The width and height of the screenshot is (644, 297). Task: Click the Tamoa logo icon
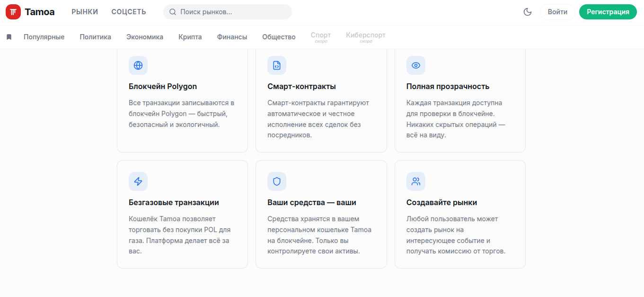13,11
